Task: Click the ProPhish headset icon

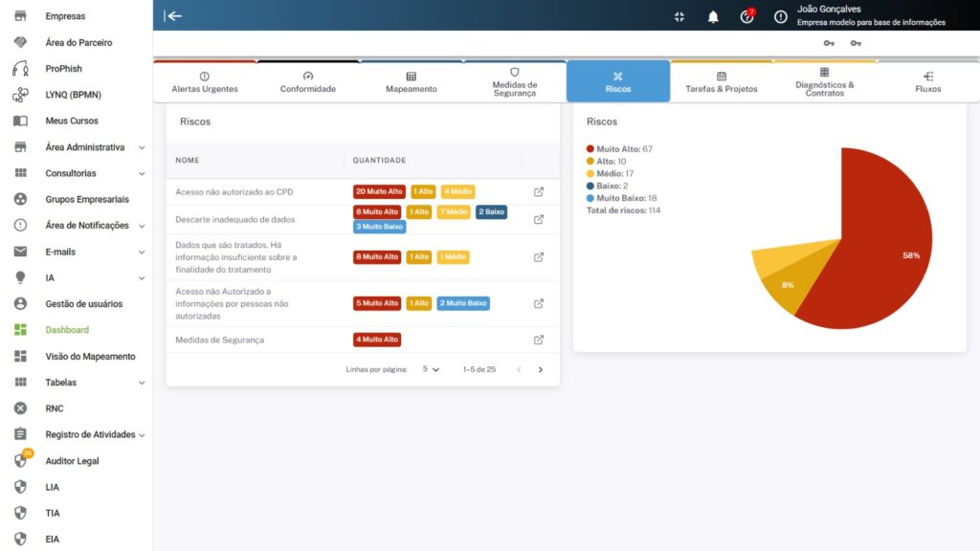Action: [20, 69]
